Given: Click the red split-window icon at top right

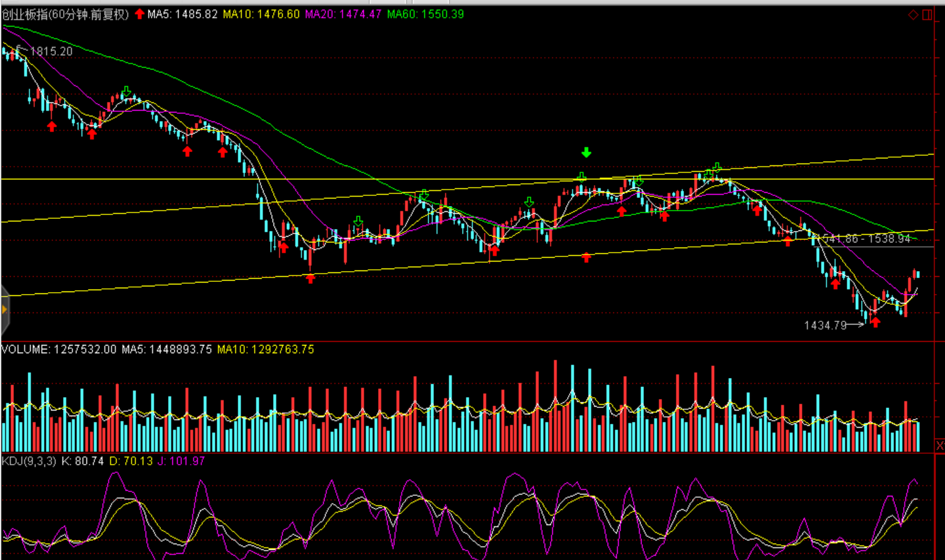Looking at the screenshot, I should tap(927, 15).
